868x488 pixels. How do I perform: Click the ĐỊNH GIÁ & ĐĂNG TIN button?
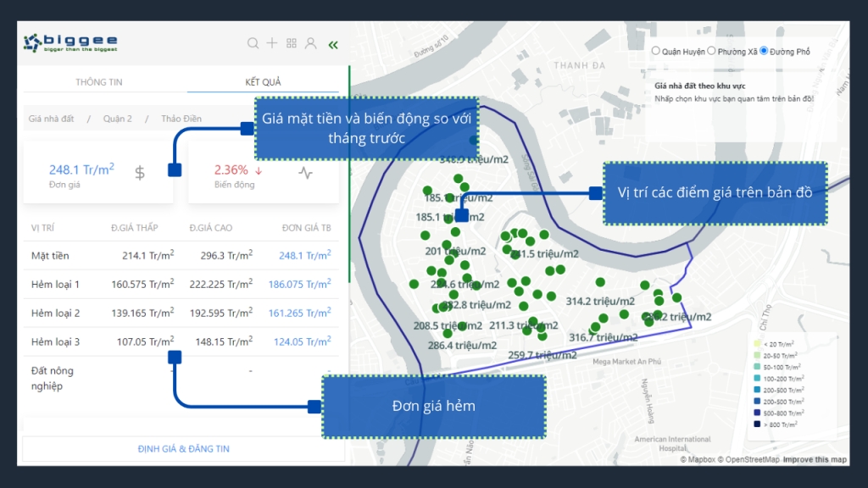click(183, 448)
